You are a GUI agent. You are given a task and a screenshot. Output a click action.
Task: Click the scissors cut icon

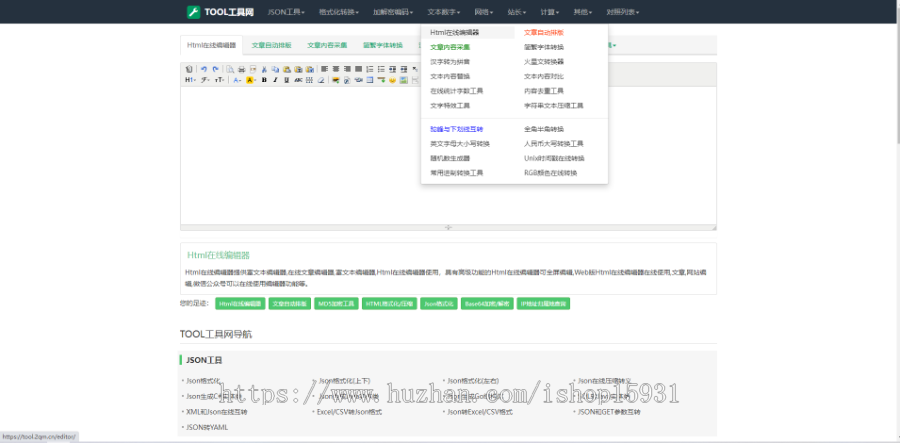coord(264,69)
